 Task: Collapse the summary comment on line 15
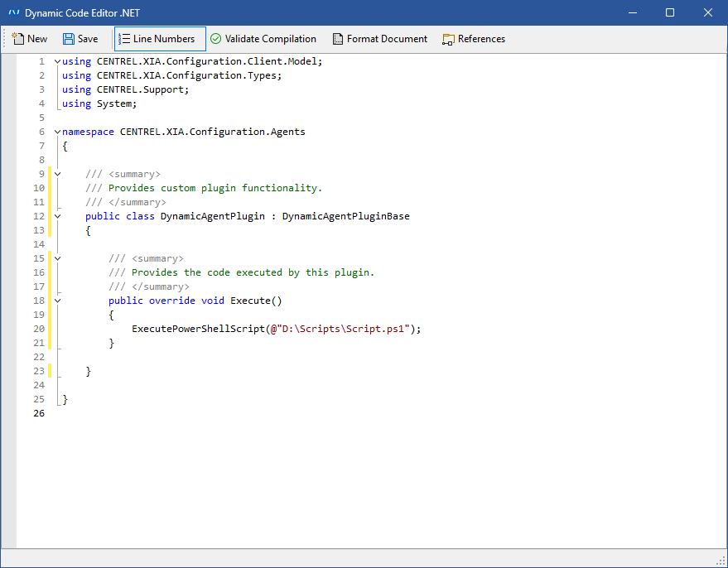coord(57,258)
